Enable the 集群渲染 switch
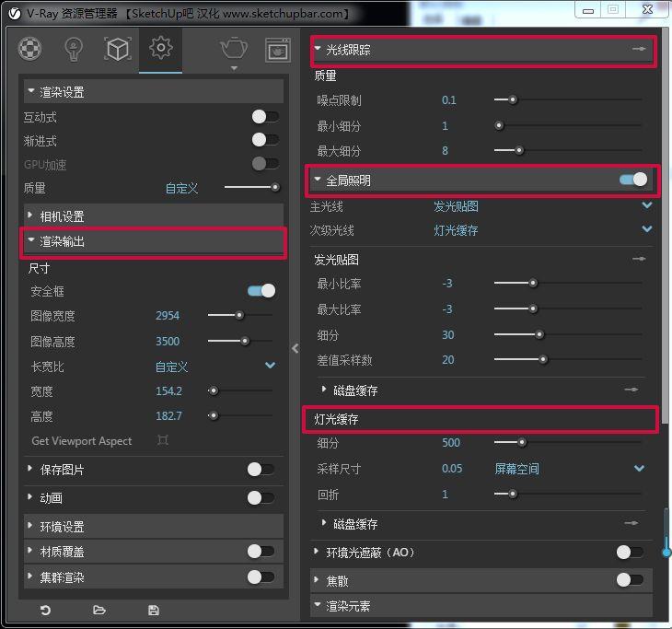Screen dimensions: 672x629 click(261, 577)
